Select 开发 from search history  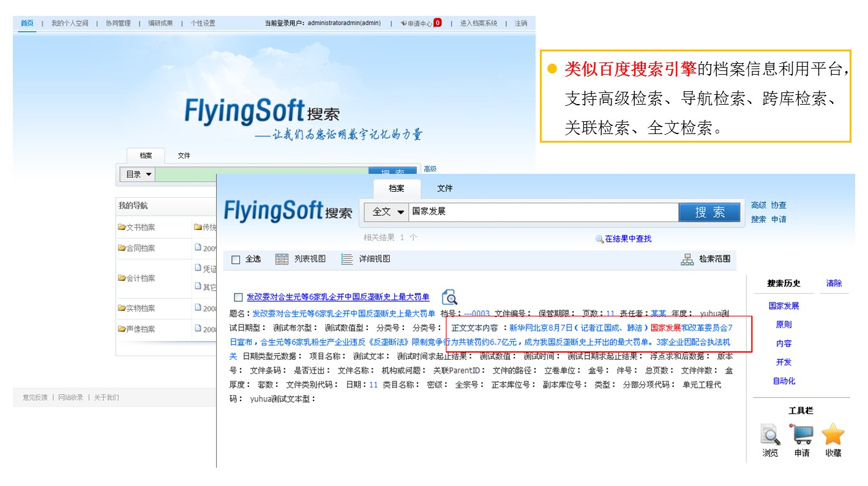tap(784, 362)
